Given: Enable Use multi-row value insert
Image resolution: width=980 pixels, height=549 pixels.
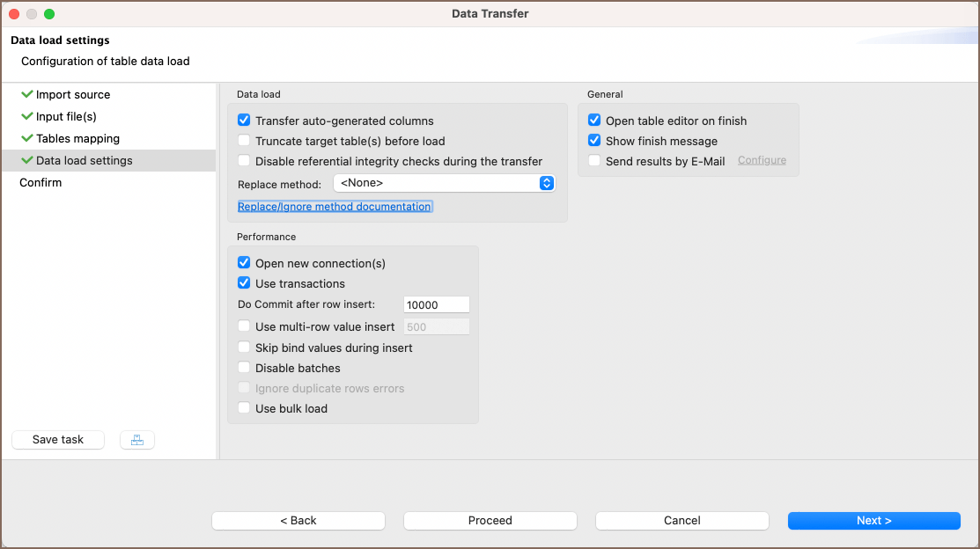Looking at the screenshot, I should pyautogui.click(x=243, y=326).
